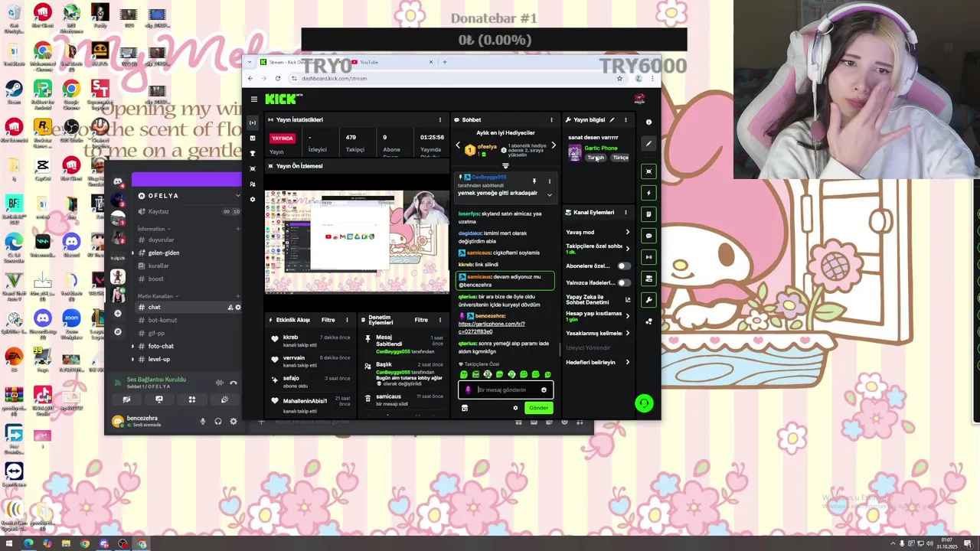Open chat settings gear beside Gönder
Screen dimensions: 980x551
[515, 408]
